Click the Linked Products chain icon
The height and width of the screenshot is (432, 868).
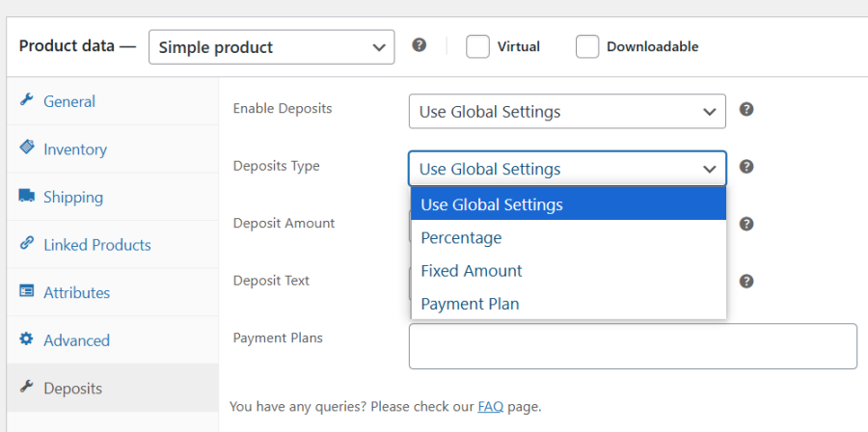coord(27,244)
